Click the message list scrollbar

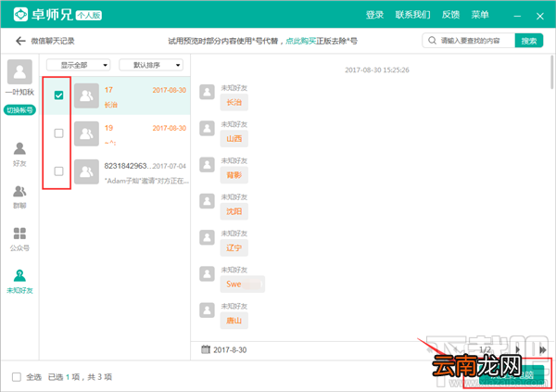(x=552, y=72)
